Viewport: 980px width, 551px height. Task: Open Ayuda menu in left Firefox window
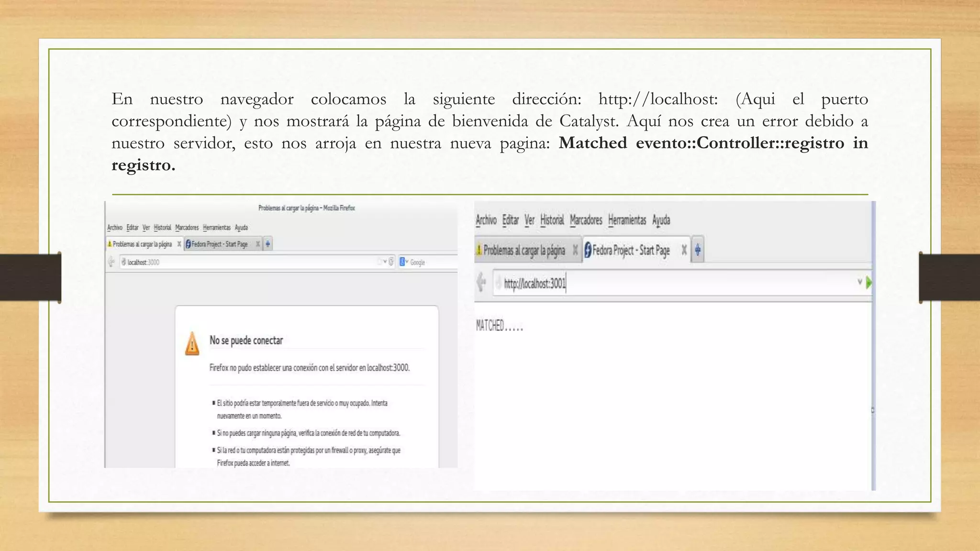241,228
